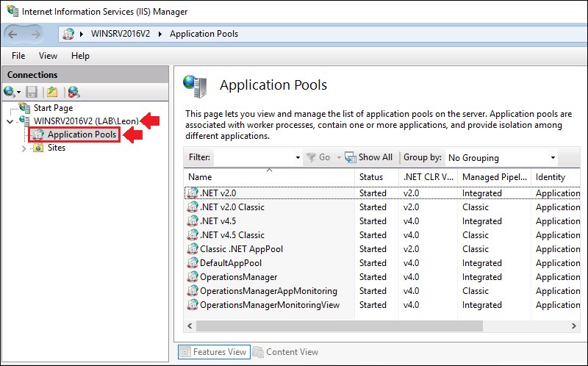This screenshot has height=366, width=588.
Task: Click the Start Page icon in tree
Action: coord(25,108)
